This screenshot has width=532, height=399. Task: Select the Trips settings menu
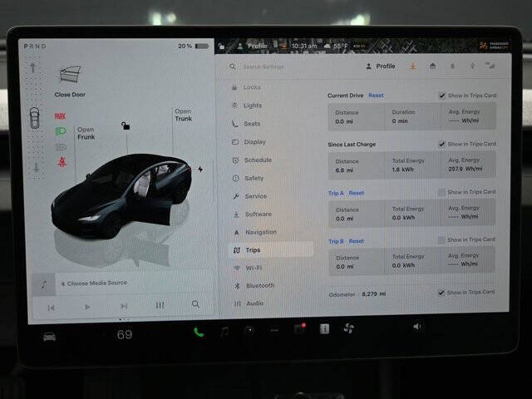tap(271, 250)
